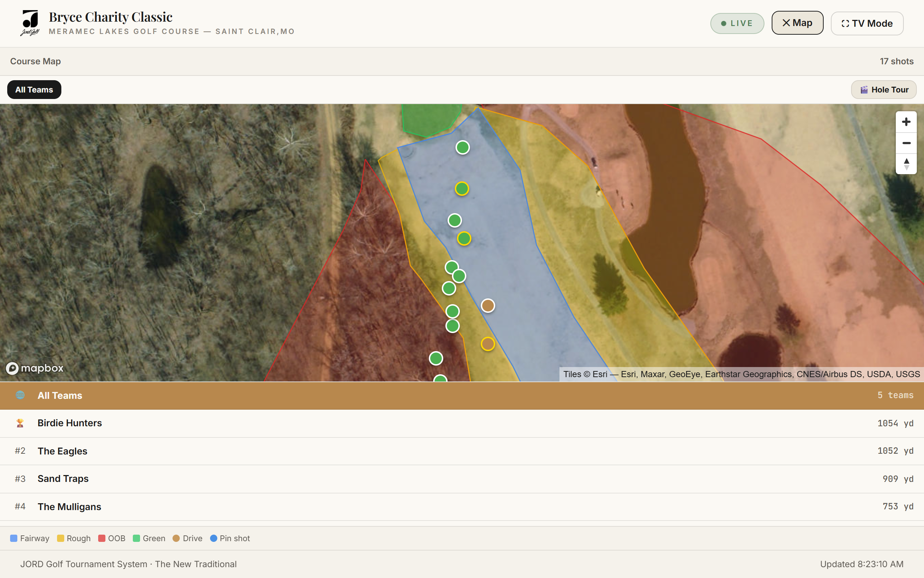
Task: Click the Course Map heading
Action: pyautogui.click(x=35, y=61)
